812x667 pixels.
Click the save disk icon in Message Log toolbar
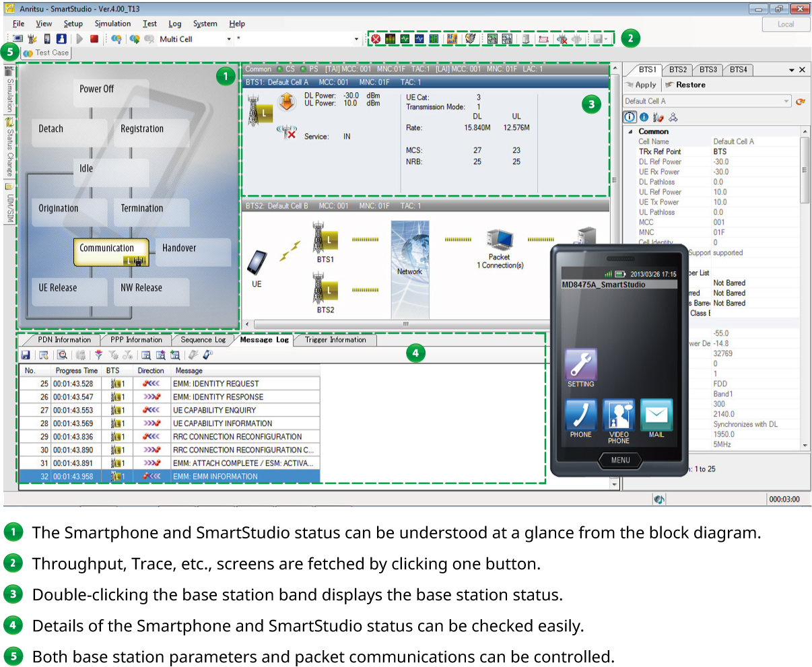pyautogui.click(x=26, y=355)
